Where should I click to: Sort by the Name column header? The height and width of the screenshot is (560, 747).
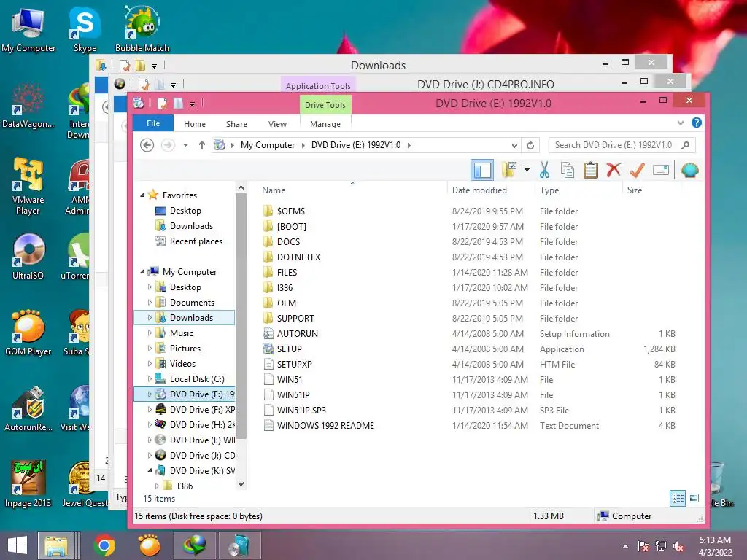click(274, 190)
